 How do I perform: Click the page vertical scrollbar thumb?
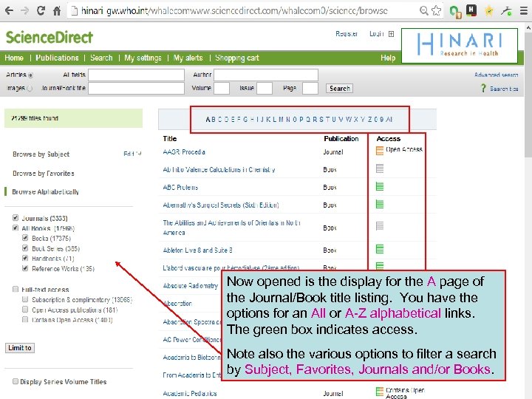click(528, 95)
